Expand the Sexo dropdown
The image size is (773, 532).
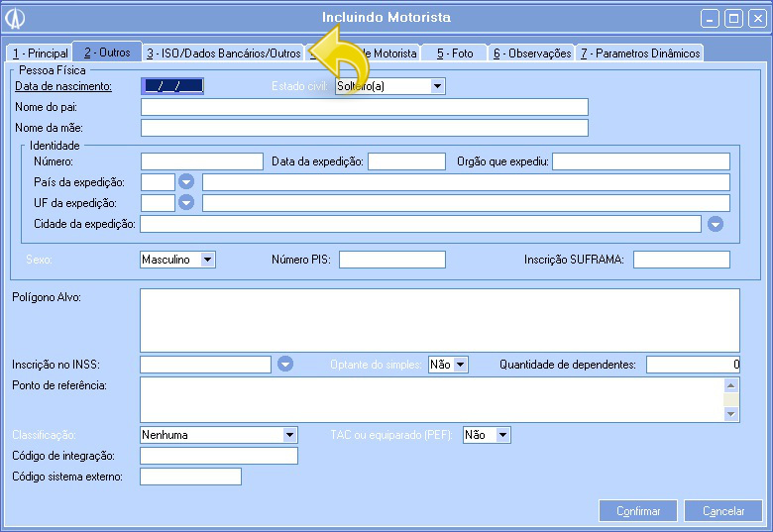pos(207,260)
